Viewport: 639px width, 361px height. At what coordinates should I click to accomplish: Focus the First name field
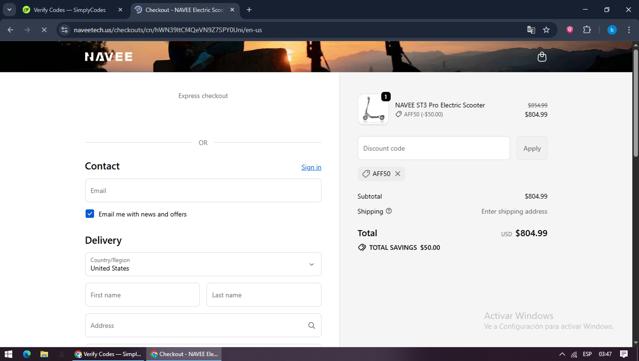coord(142,295)
